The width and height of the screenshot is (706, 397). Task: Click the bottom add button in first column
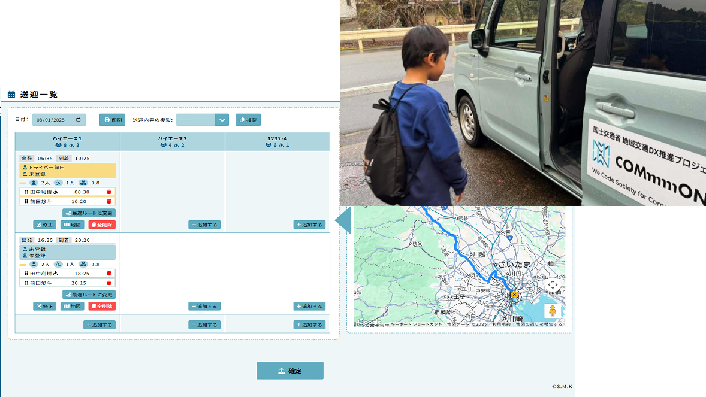[100, 325]
